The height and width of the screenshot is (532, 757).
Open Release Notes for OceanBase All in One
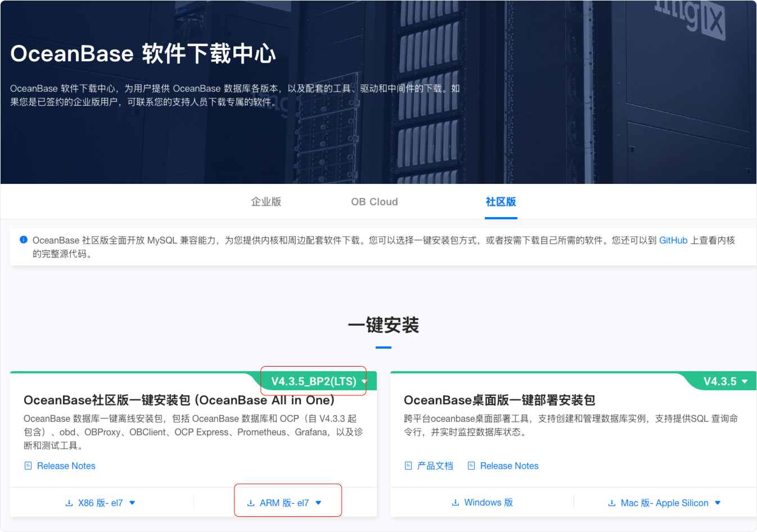[x=66, y=466]
